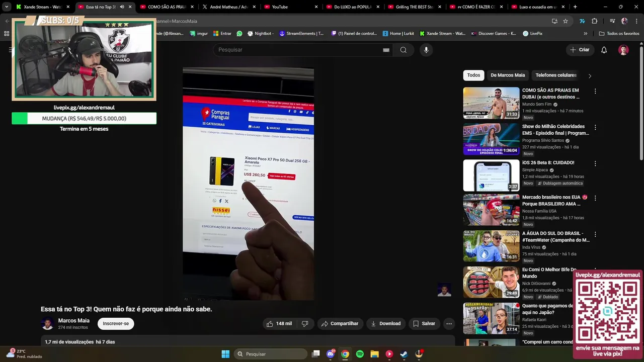Mute the playing tab audio icon
This screenshot has width=644, height=362.
pos(122,7)
